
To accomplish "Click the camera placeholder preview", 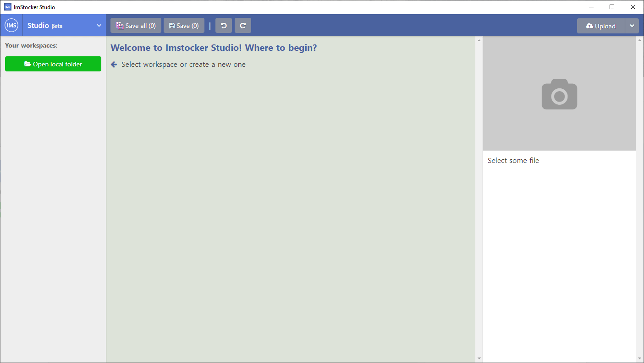I will tap(559, 94).
